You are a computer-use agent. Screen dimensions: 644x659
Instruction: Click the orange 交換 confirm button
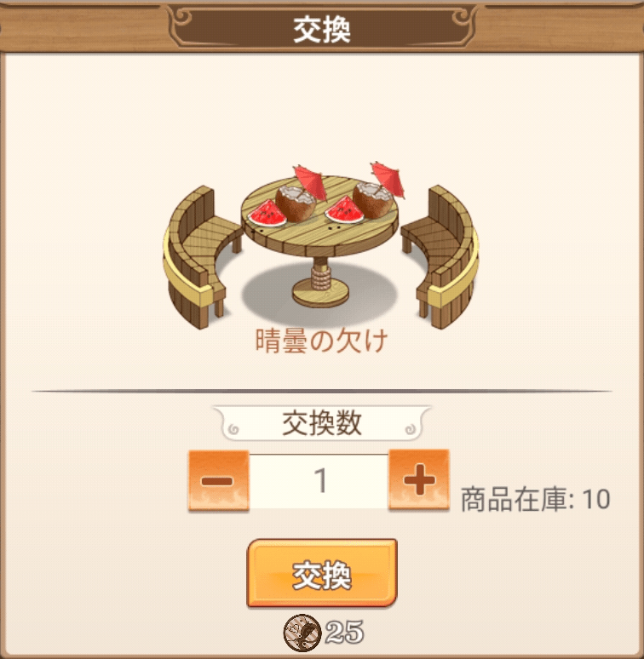pos(322,573)
